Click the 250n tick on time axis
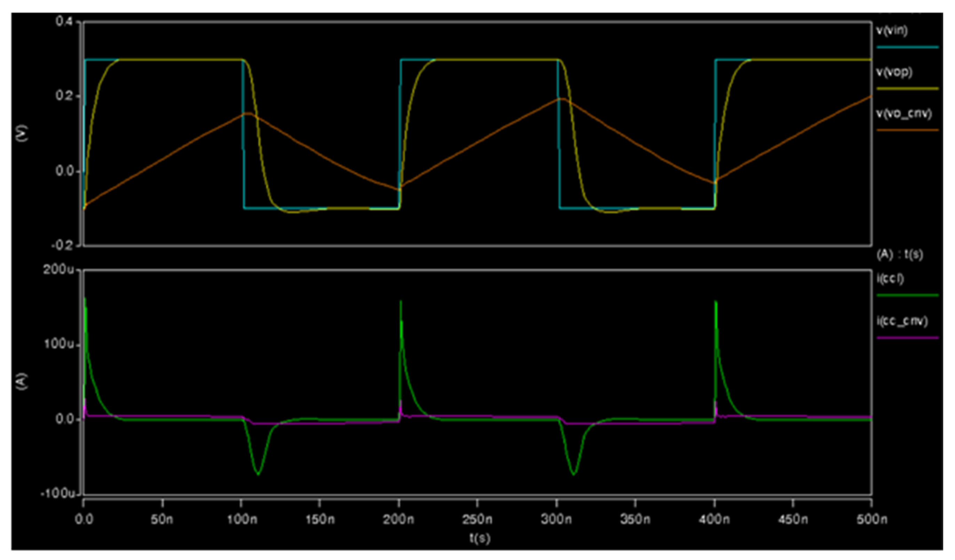 (477, 519)
